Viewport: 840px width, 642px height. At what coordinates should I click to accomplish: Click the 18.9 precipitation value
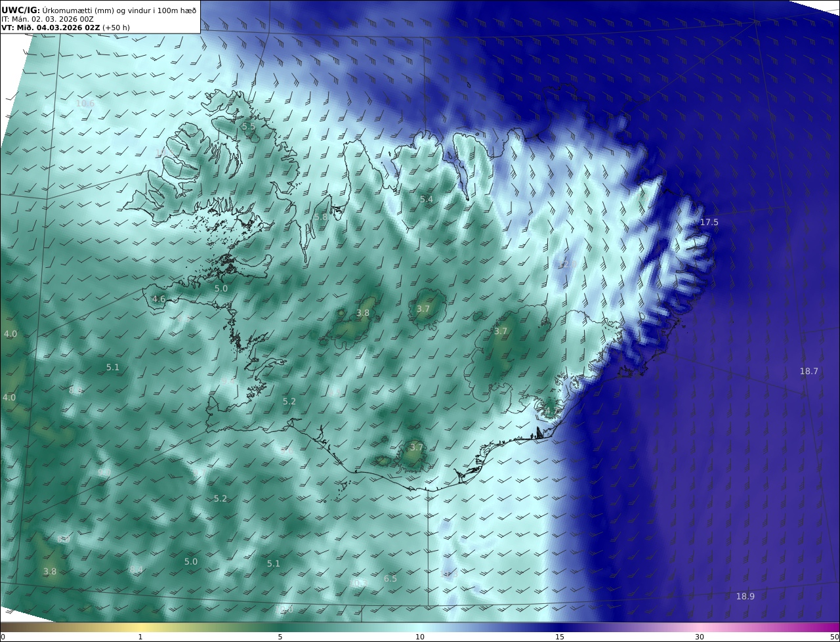pos(745,596)
